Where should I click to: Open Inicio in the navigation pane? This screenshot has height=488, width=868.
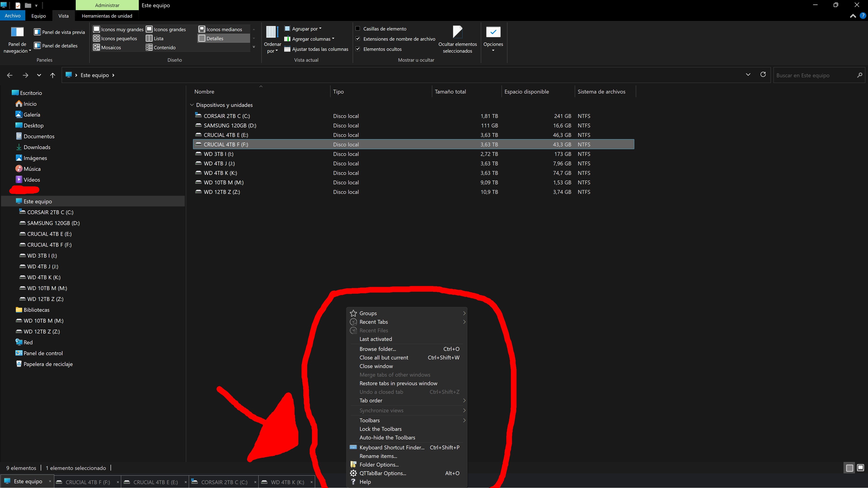pos(26,104)
